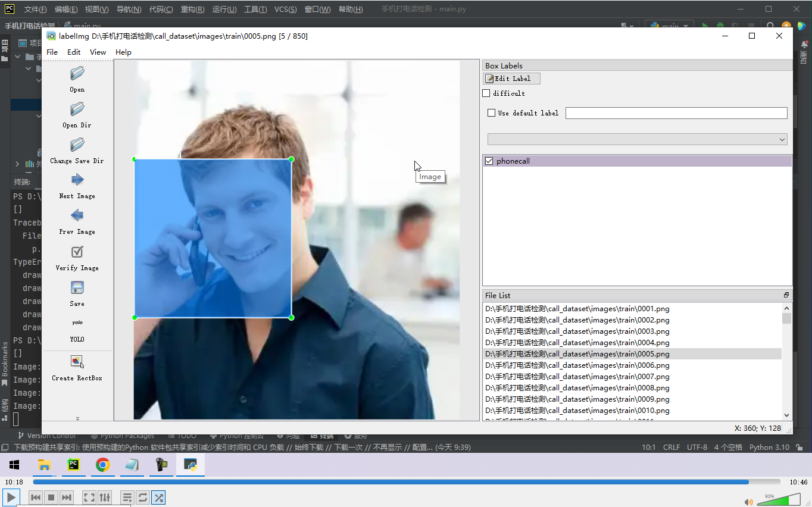Open the Windows Start menu
The image size is (812, 507).
click(x=14, y=465)
